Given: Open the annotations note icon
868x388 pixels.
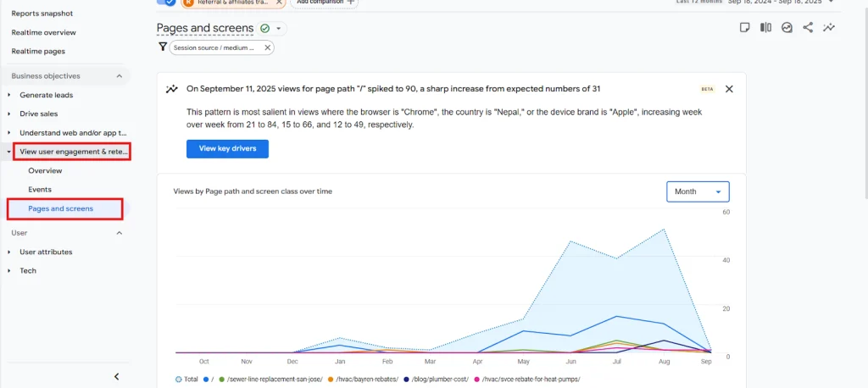Looking at the screenshot, I should click(744, 27).
